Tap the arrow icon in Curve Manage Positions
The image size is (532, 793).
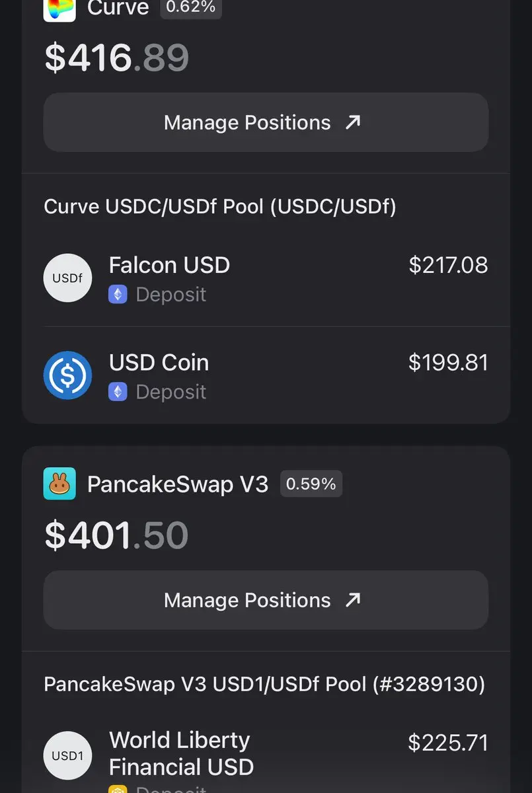(x=354, y=122)
